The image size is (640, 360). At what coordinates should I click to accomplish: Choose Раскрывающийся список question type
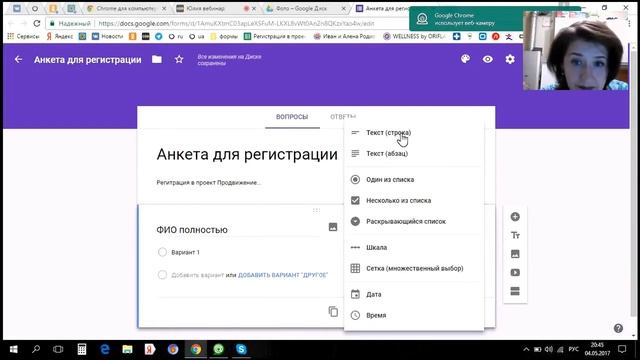pos(414,221)
